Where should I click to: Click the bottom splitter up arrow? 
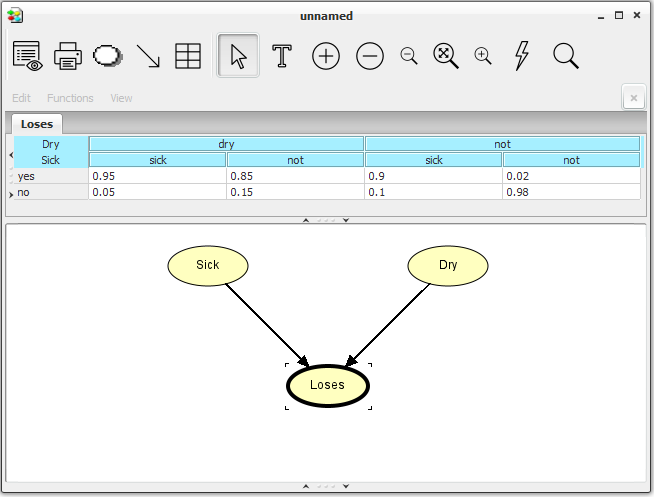[306, 486]
